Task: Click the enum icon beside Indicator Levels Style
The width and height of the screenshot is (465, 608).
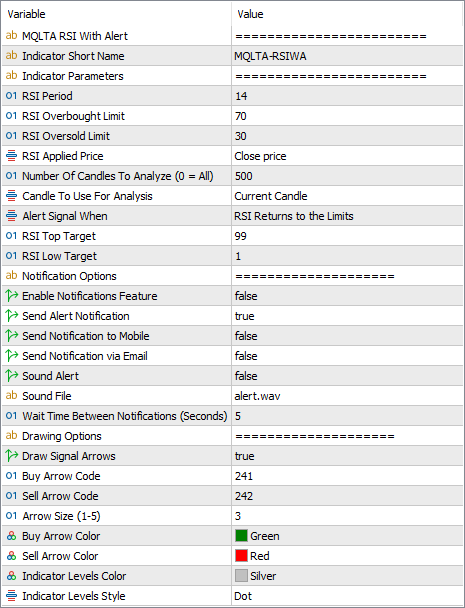Action: pos(11,596)
